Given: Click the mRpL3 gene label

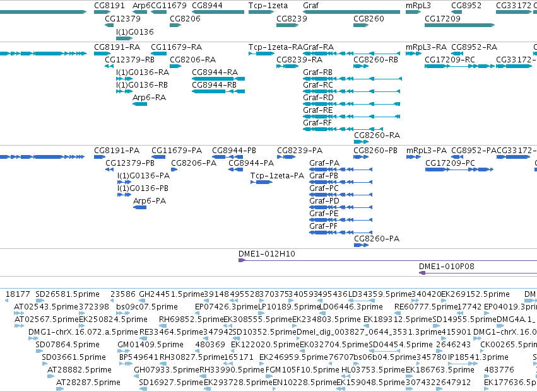Looking at the screenshot, I should pos(418,6).
